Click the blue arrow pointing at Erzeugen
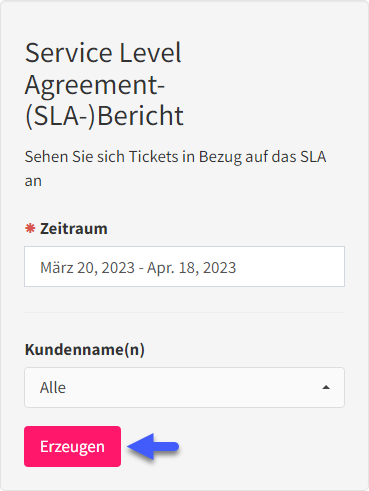This screenshot has height=491, width=369. [153, 446]
